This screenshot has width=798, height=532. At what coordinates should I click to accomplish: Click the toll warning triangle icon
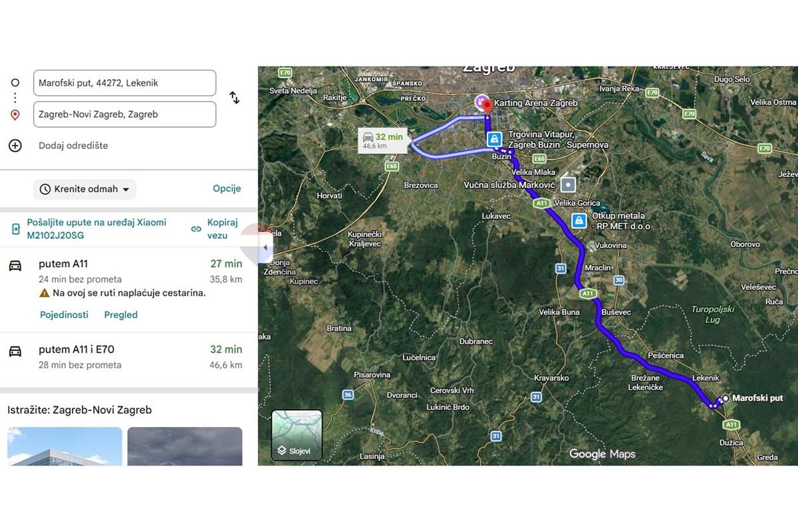point(44,293)
